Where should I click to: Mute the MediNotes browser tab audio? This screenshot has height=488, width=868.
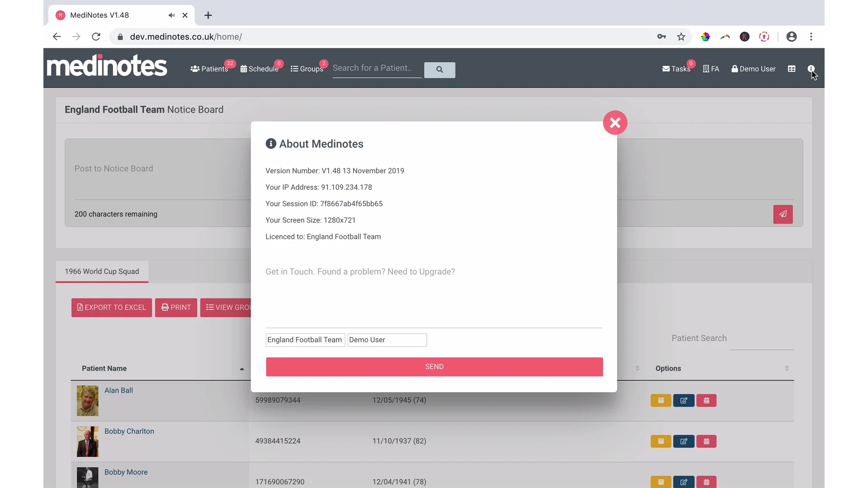click(x=171, y=15)
